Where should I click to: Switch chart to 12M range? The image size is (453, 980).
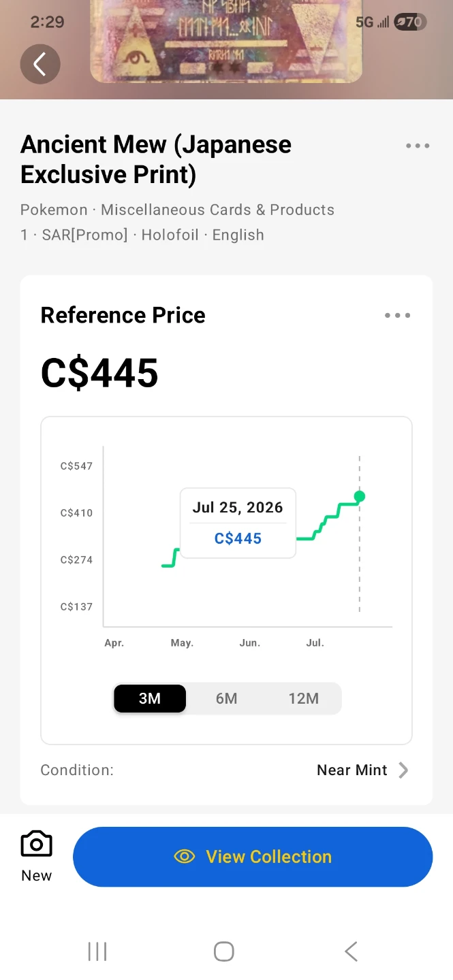point(303,698)
